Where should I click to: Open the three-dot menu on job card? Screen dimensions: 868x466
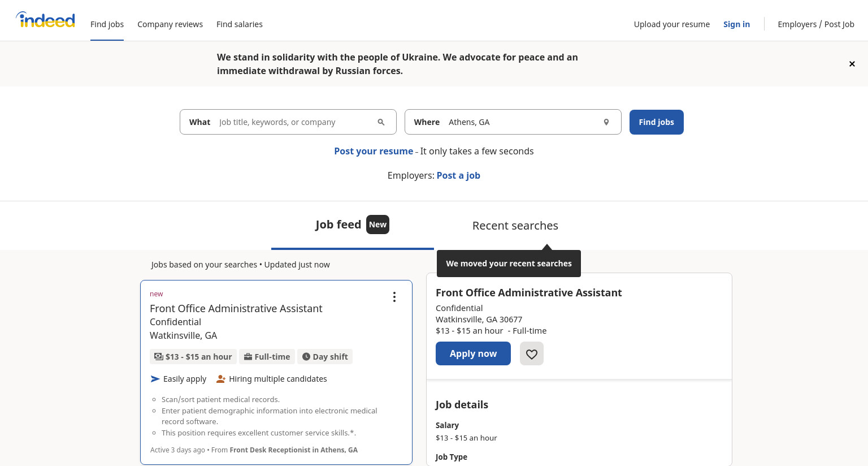tap(394, 297)
